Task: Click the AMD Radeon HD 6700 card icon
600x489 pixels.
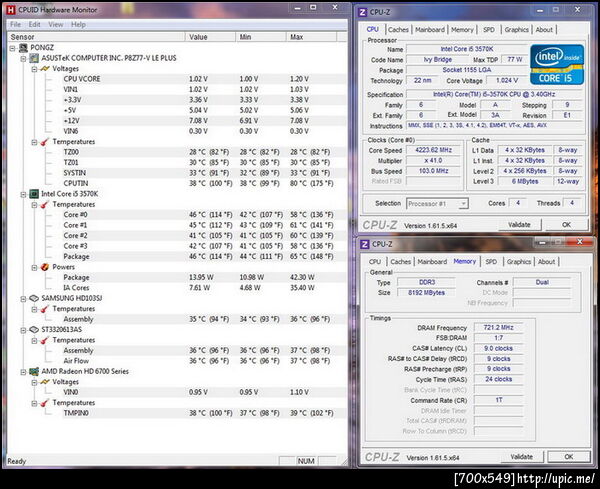Action: [x=34, y=371]
